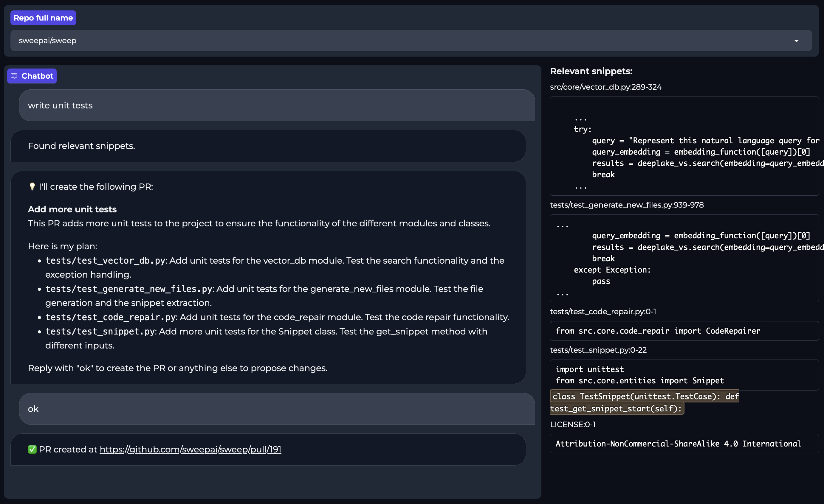Click the 'from src.core.code_repair import CodeRepairer' code
Screen dimensions: 824x504
658,331
